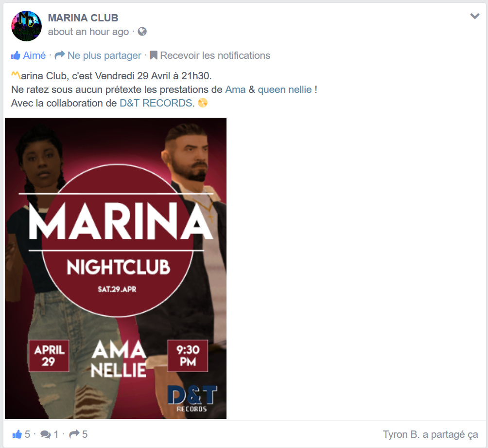Click the bookmark notifications icon

tap(154, 55)
